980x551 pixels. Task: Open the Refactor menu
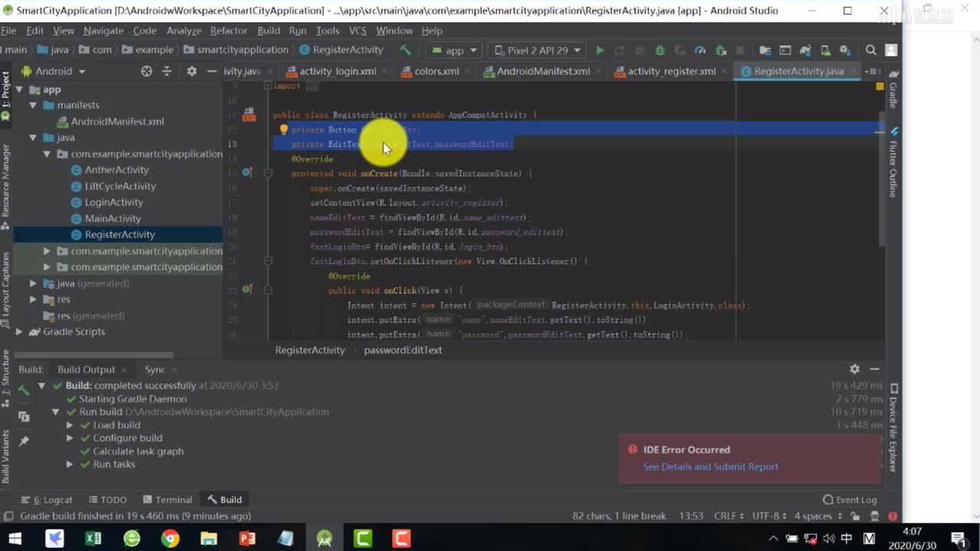(228, 31)
